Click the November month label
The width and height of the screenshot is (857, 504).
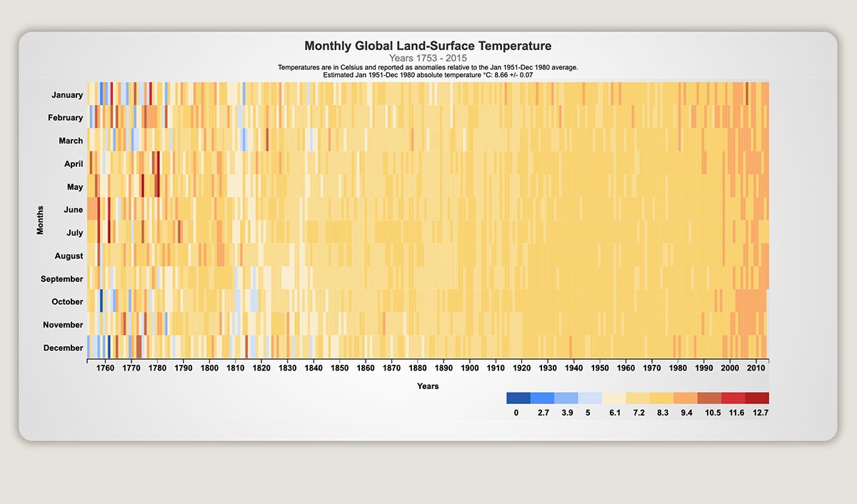pos(63,325)
